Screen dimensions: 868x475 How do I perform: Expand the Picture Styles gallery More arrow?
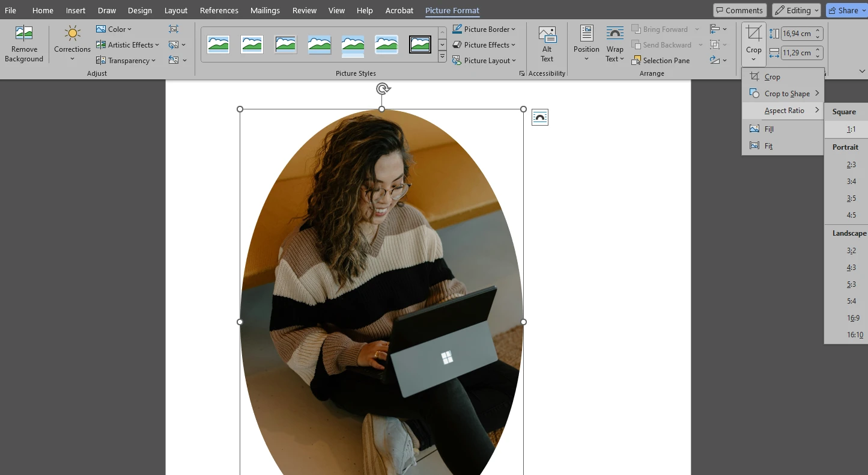442,57
